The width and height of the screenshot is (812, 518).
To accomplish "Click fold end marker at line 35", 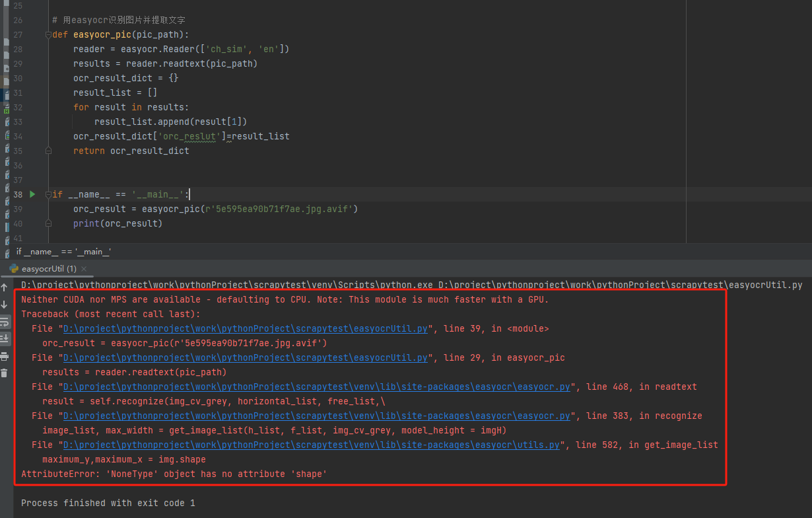I will 48,151.
